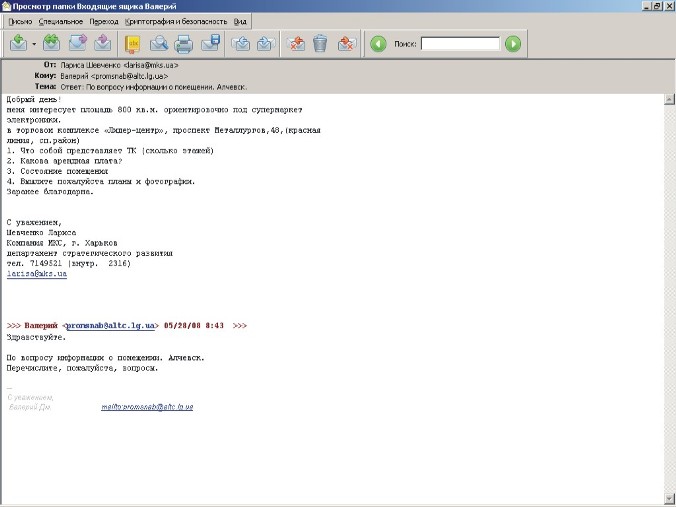Open the address book icon
This screenshot has height=507, width=676.
tap(132, 44)
